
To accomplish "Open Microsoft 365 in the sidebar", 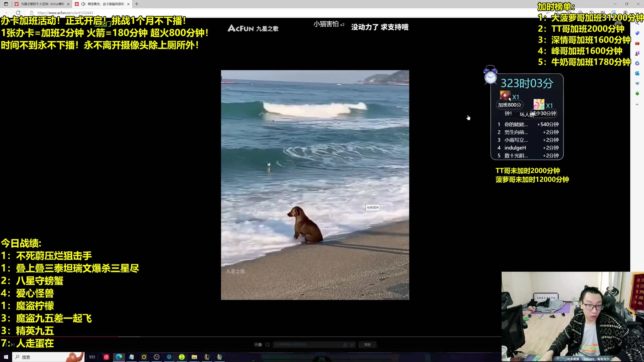I will pyautogui.click(x=637, y=63).
